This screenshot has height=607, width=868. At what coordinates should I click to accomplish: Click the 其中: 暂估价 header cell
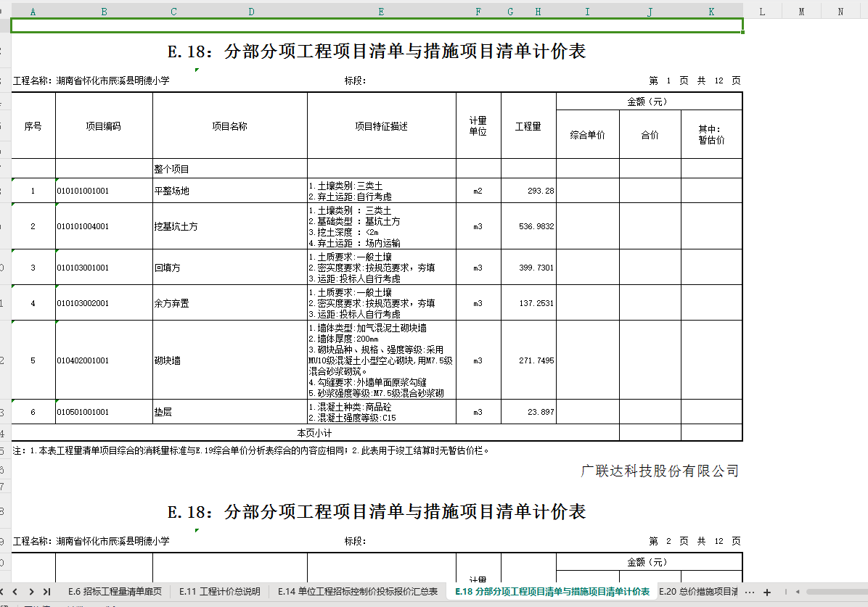711,135
